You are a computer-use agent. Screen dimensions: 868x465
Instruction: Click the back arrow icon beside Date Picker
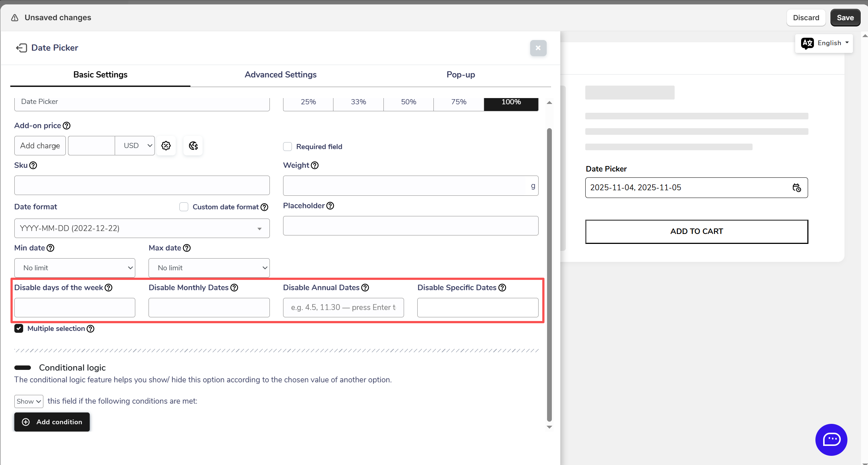click(21, 48)
